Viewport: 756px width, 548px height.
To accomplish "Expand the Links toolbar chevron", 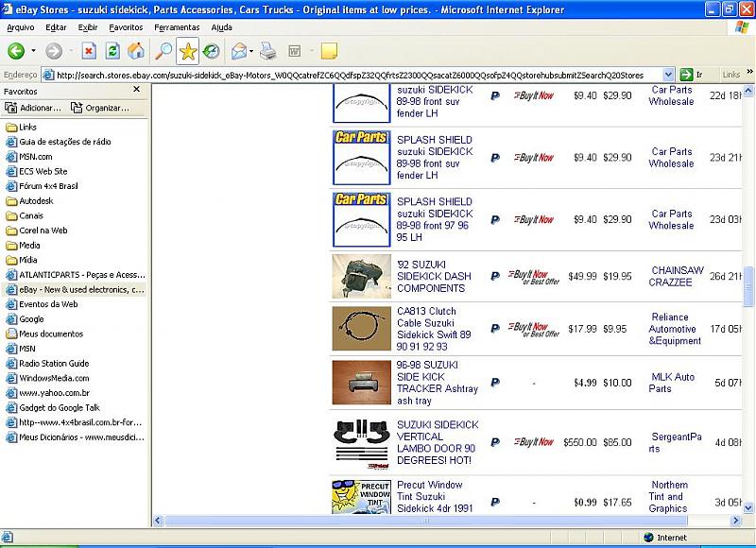I will pyautogui.click(x=749, y=72).
